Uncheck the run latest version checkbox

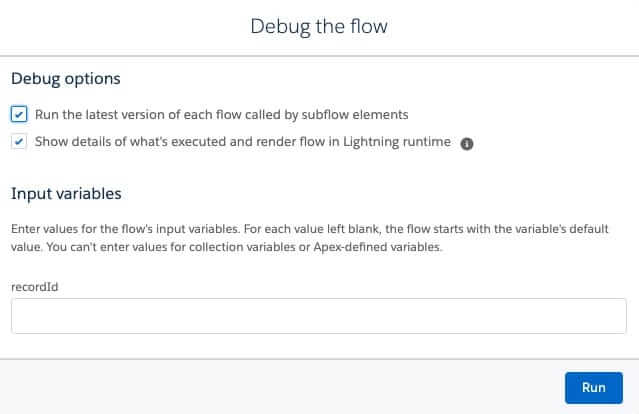(x=20, y=115)
